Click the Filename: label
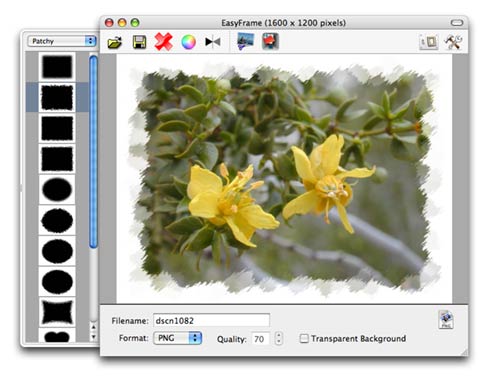This screenshot has width=500, height=385. click(130, 321)
